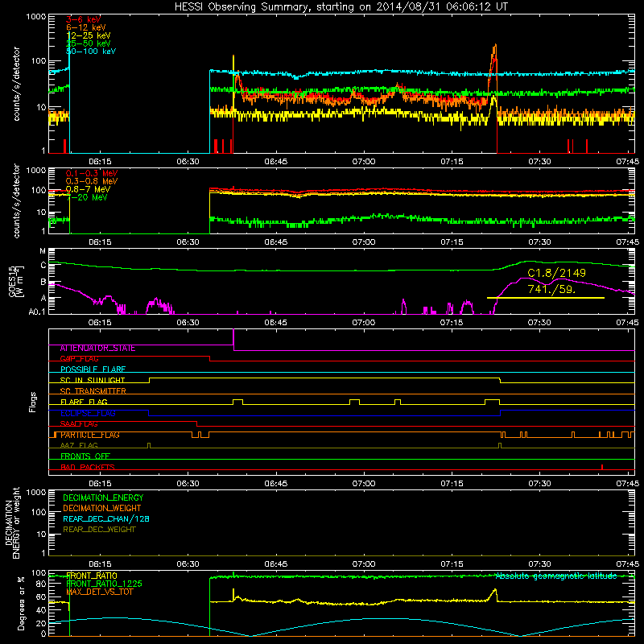The width and height of the screenshot is (644, 644).
Task: Click the DECIMATION_WEIGHT legend label
Action: [x=102, y=509]
